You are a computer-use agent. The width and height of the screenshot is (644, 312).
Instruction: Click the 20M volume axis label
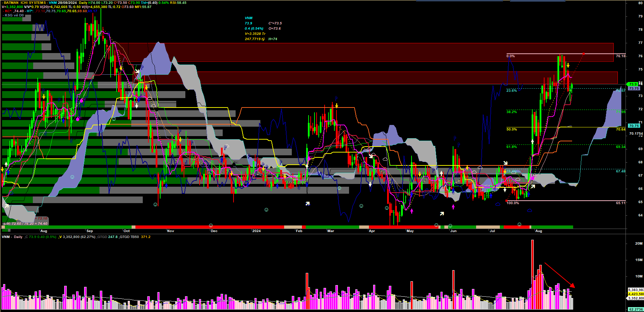(x=639, y=244)
